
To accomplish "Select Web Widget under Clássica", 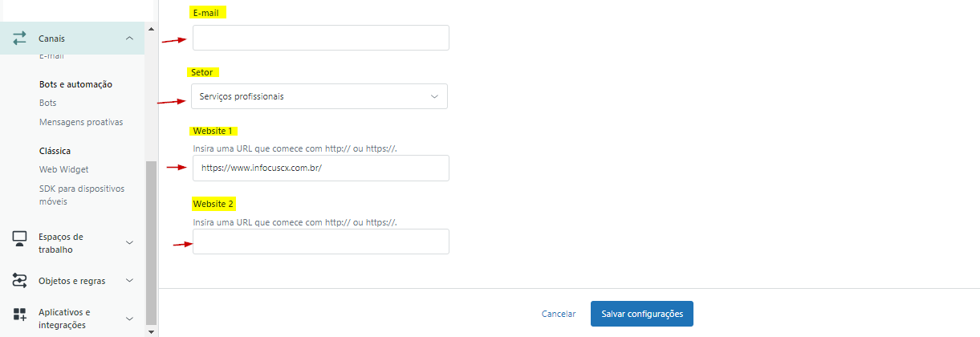I will [x=63, y=169].
